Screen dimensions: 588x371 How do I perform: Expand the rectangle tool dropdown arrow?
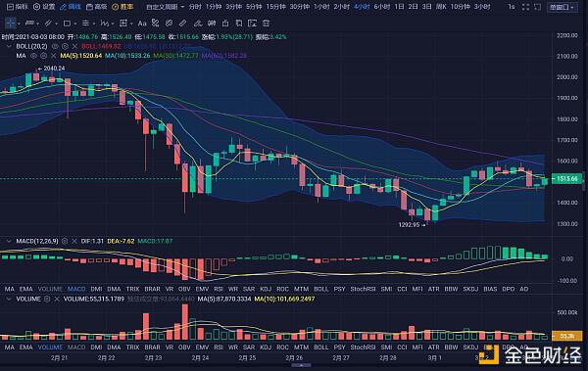75,23
